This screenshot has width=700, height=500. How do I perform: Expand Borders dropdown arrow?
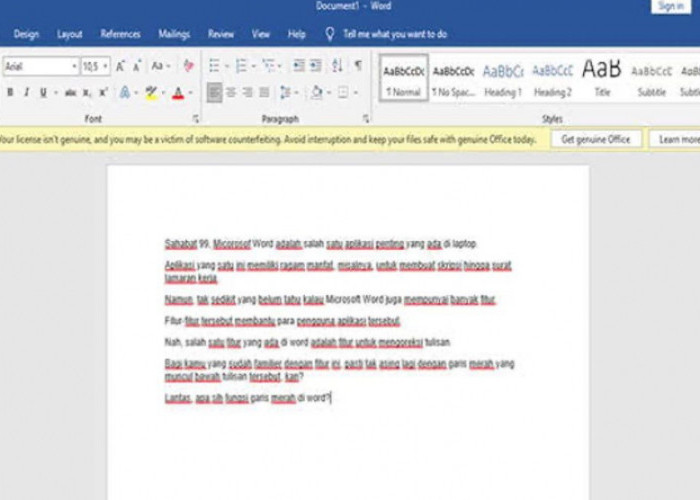point(355,93)
